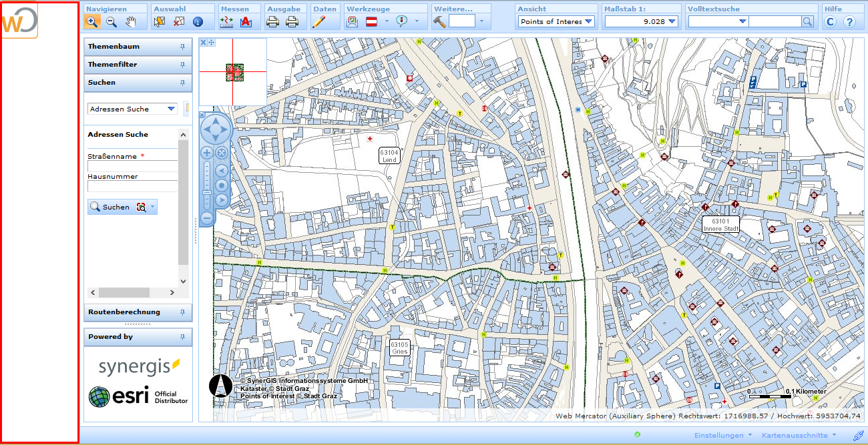Screen dimensions: 868x445
Task: Open the measure distance ruler tool
Action: coord(226,21)
